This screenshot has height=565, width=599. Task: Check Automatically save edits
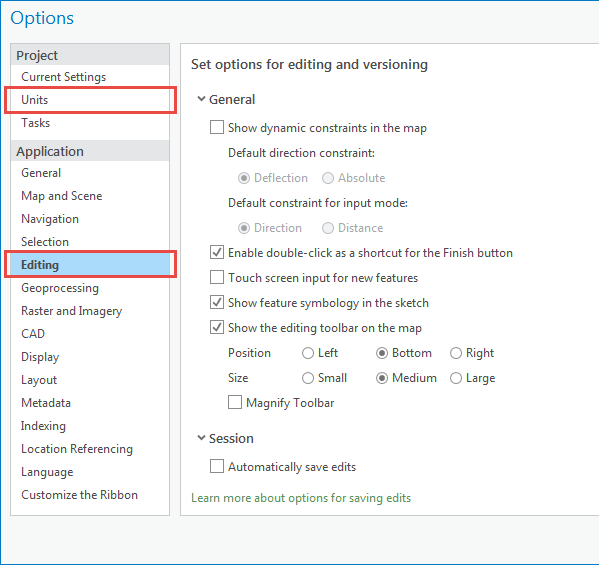[217, 466]
